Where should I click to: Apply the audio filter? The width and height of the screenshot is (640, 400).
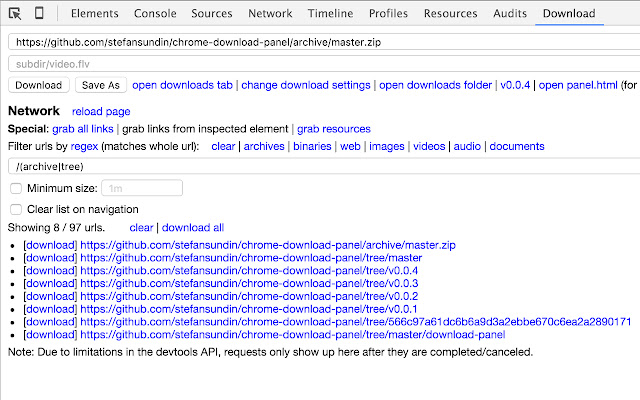pos(467,146)
